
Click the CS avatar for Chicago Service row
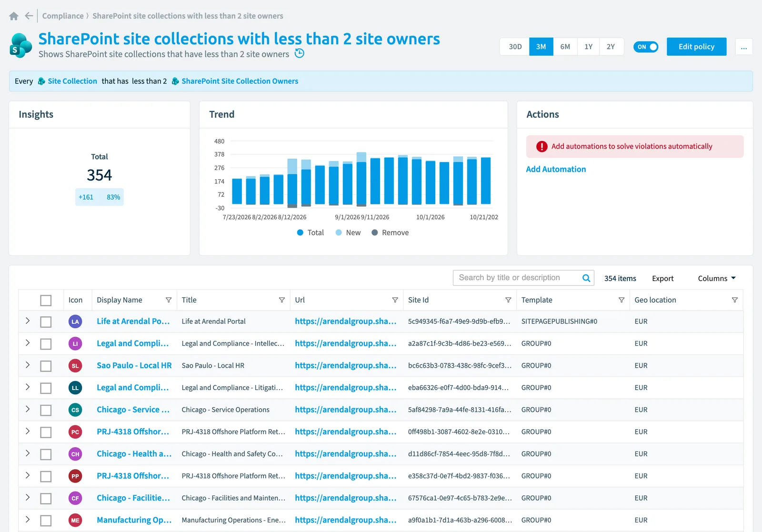tap(75, 410)
